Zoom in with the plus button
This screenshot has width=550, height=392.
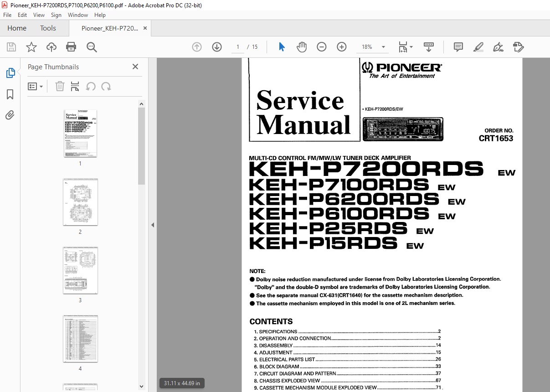(342, 47)
